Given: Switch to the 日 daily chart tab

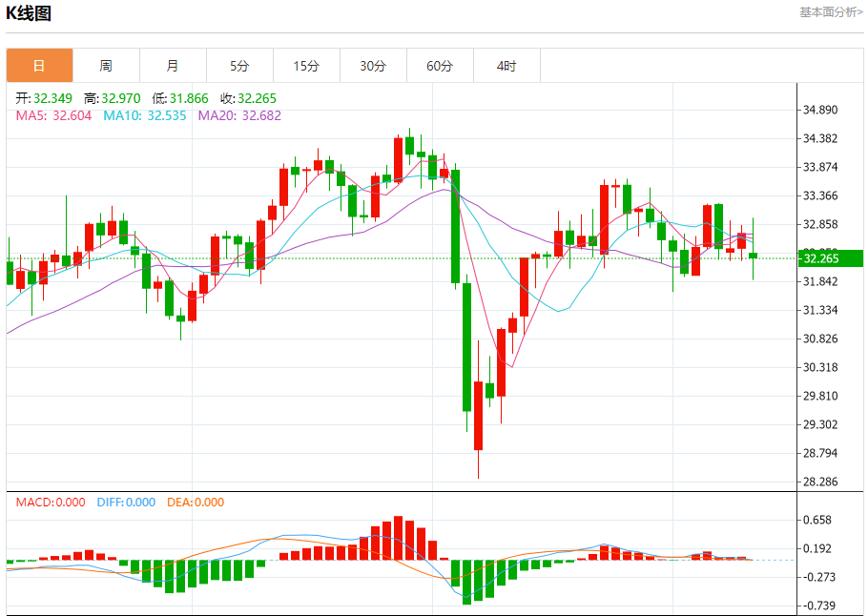Looking at the screenshot, I should [x=39, y=66].
